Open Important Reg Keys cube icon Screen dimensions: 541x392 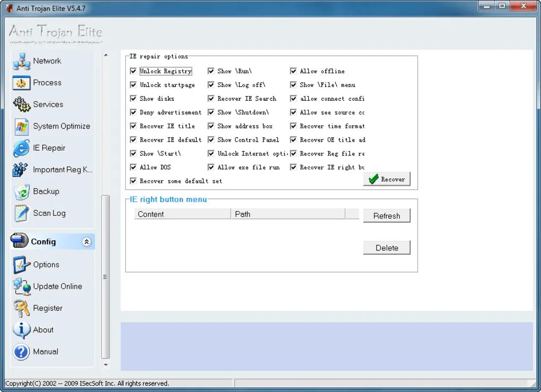click(x=20, y=169)
